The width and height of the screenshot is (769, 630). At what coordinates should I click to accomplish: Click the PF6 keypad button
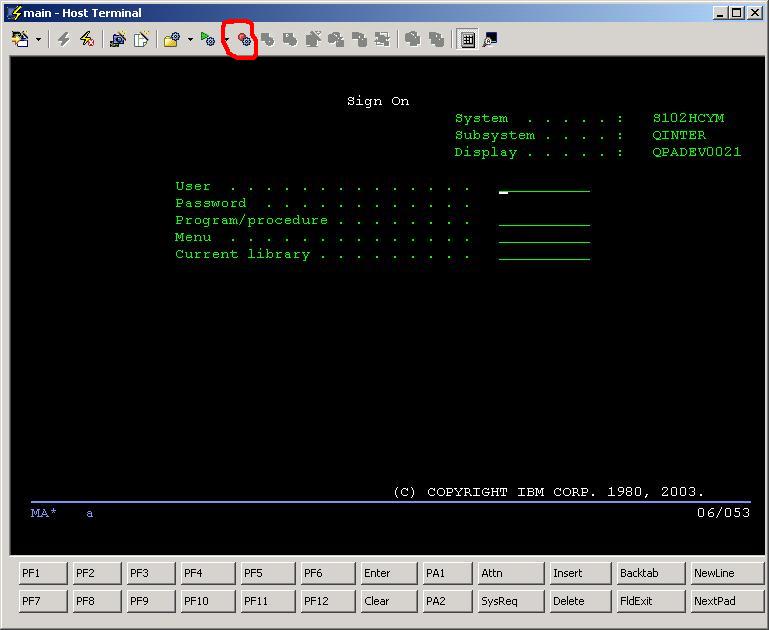[328, 573]
